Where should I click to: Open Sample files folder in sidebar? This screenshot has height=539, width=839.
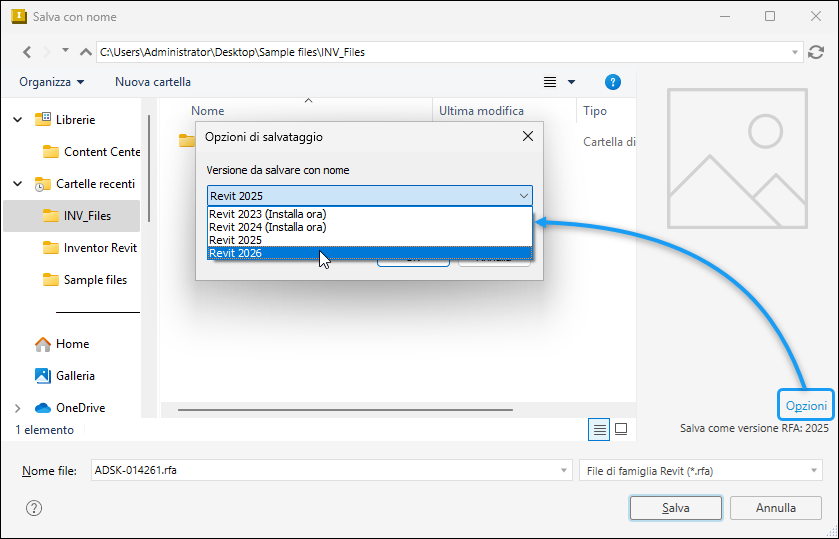coord(85,280)
